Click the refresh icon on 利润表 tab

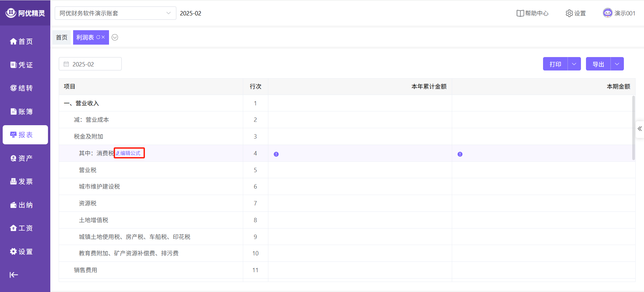(x=98, y=37)
